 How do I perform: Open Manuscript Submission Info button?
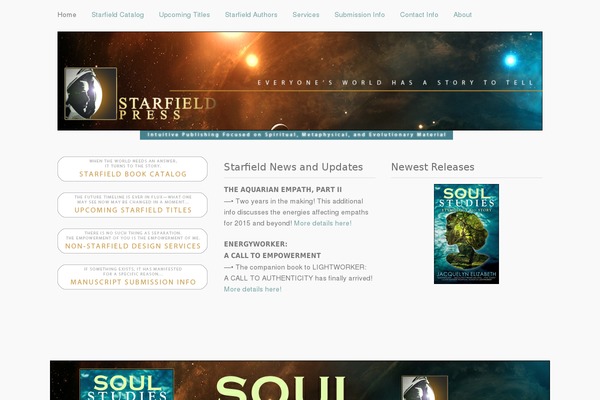pyautogui.click(x=132, y=277)
